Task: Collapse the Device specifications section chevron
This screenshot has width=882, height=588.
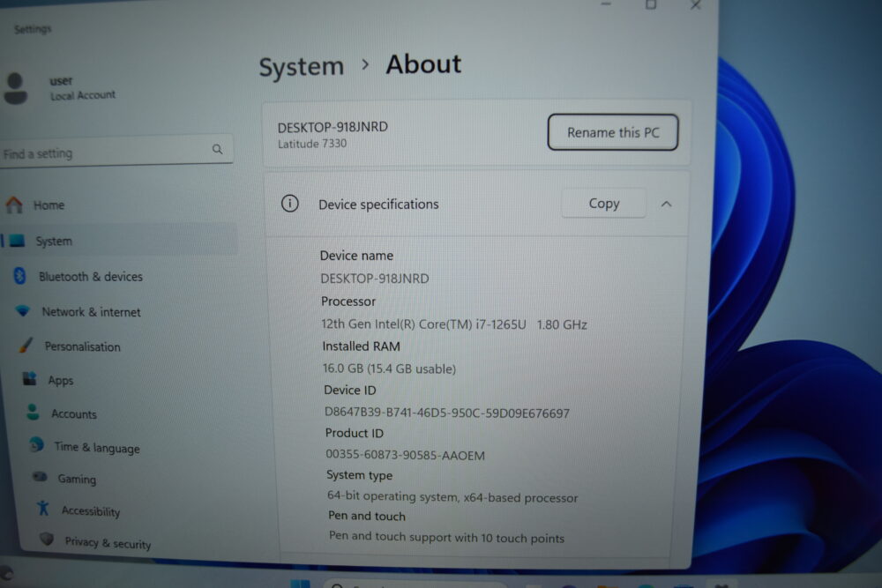Action: [x=667, y=204]
